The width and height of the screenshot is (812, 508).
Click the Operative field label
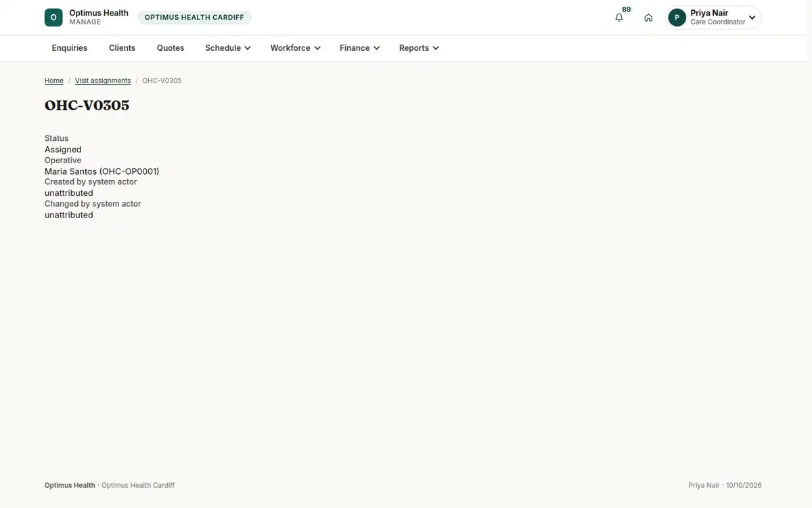pos(63,161)
